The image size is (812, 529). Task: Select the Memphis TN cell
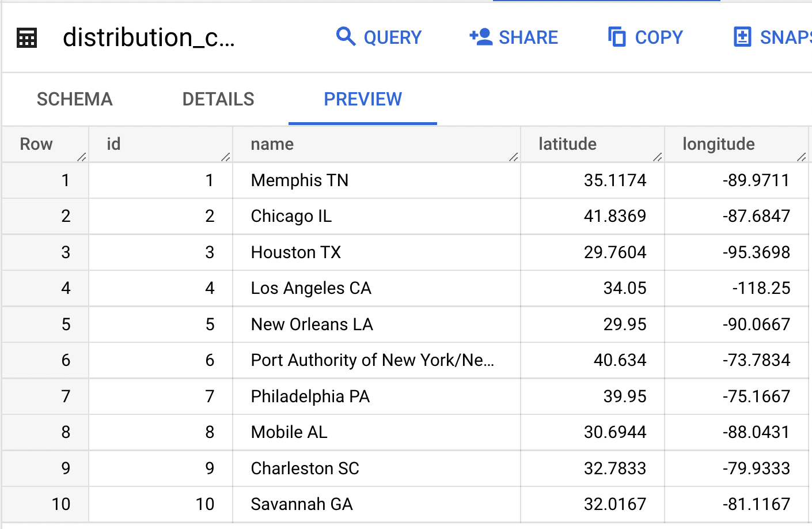pos(377,180)
